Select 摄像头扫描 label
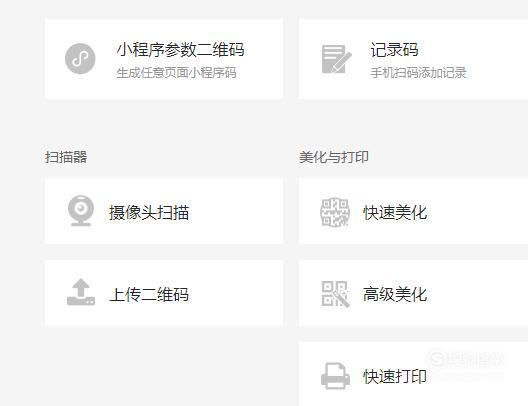This screenshot has width=528, height=406. [x=149, y=213]
